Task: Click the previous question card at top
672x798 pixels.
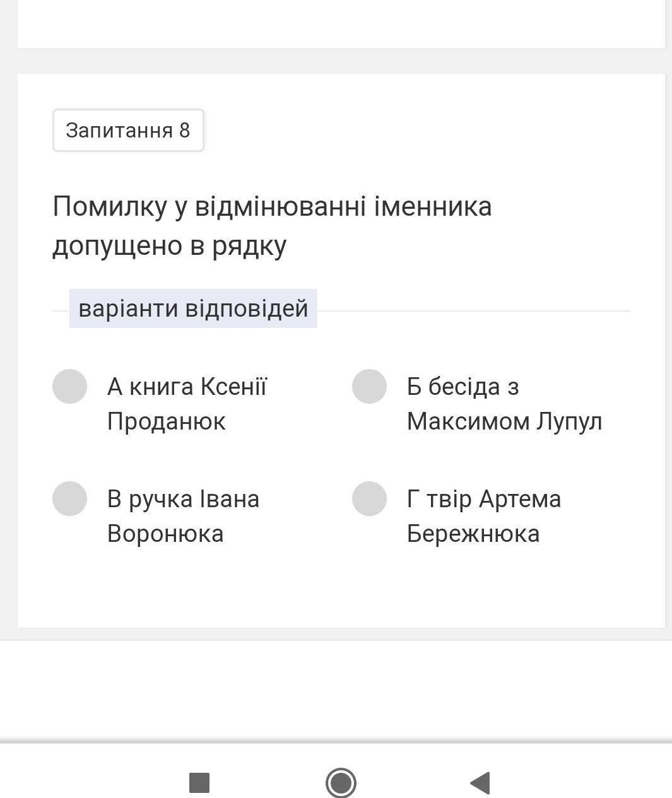Action: point(341,23)
